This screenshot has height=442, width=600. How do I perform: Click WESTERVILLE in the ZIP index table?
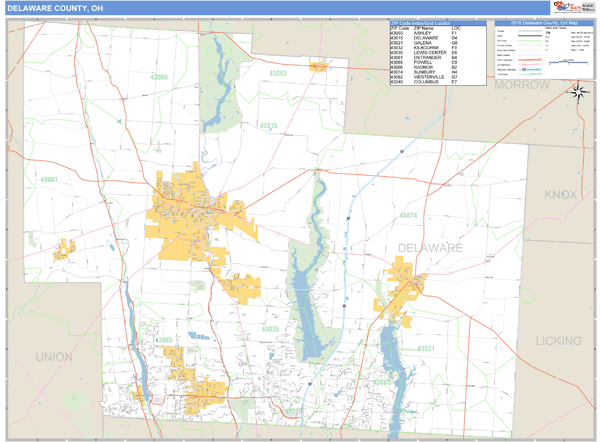pos(429,77)
